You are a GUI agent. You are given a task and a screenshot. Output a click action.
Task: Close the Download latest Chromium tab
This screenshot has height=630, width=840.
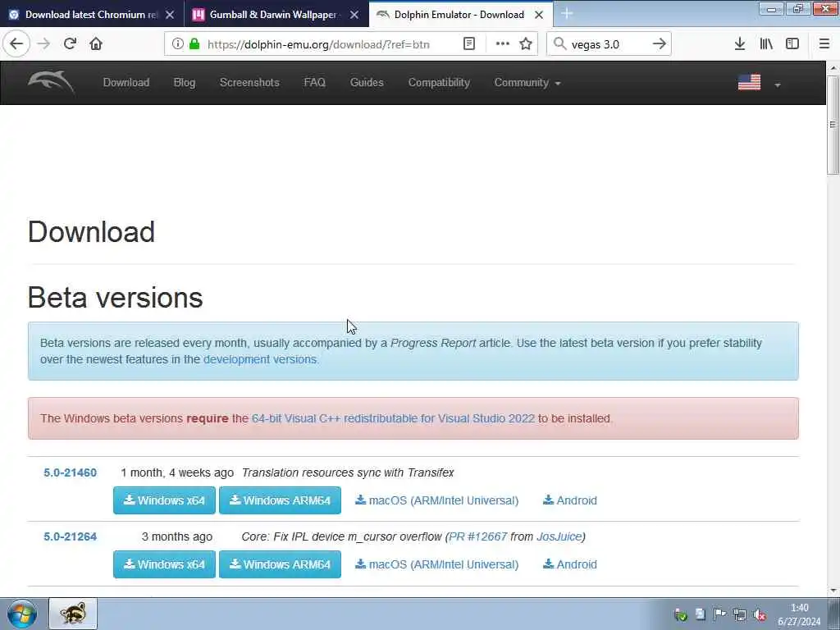pyautogui.click(x=170, y=15)
